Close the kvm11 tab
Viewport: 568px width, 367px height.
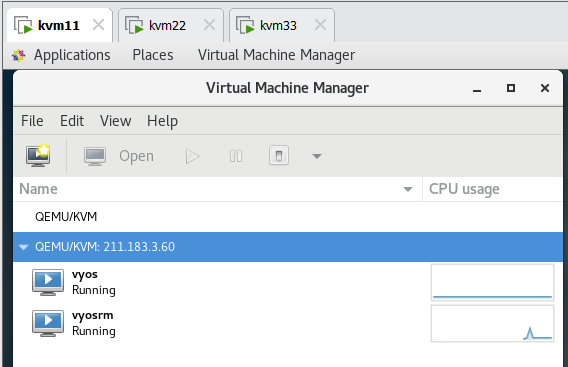pyautogui.click(x=98, y=25)
